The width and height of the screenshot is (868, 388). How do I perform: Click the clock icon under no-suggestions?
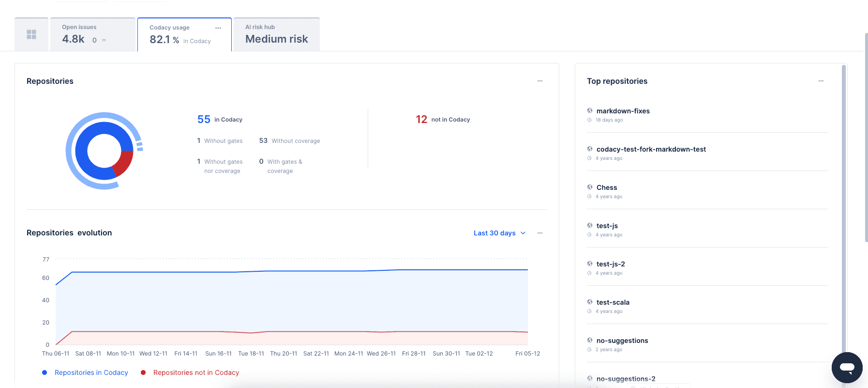coord(589,350)
